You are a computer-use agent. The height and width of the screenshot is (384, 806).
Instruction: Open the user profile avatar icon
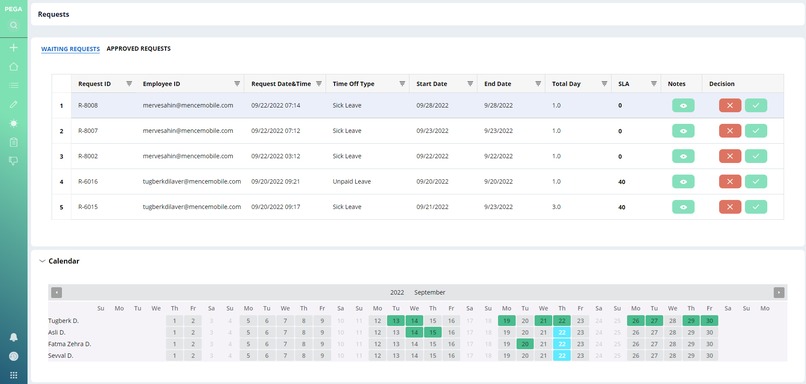tap(14, 356)
